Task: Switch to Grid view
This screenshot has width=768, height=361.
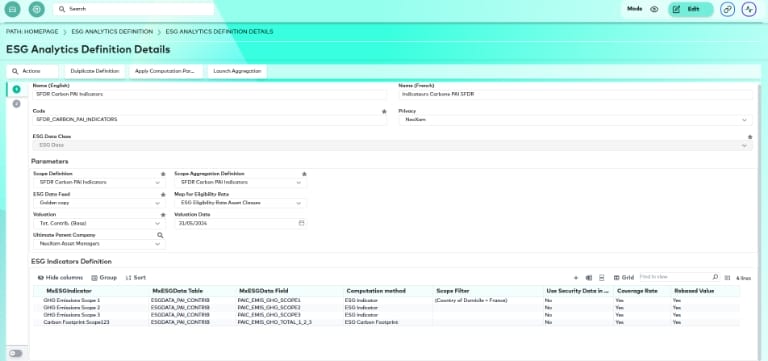Action: click(624, 278)
